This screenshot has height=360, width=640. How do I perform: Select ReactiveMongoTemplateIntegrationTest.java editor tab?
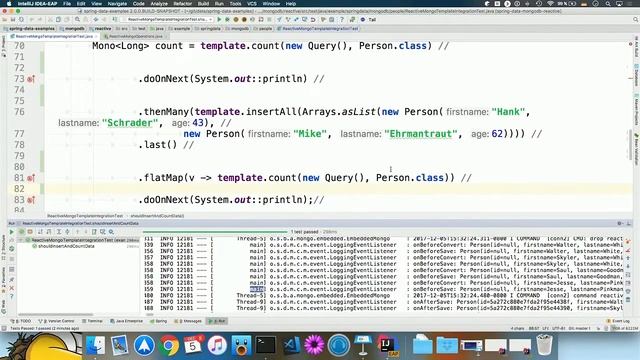[x=54, y=36]
